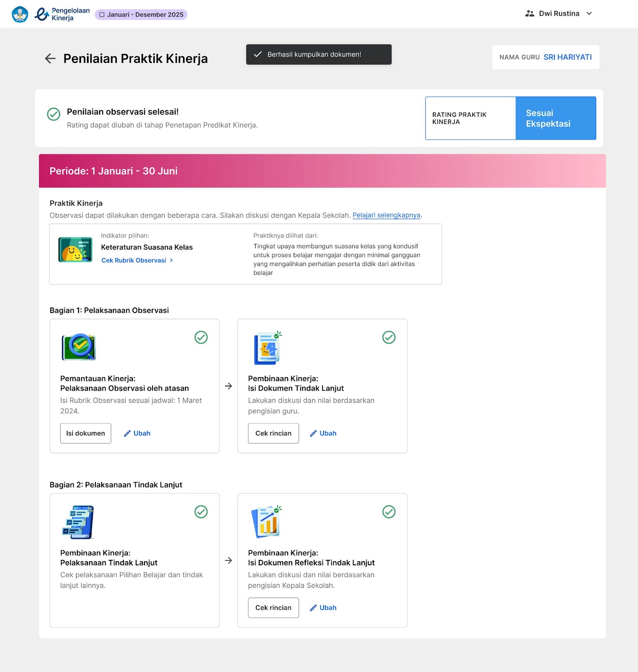Open Cek Rubrik Observasi link
Image resolution: width=638 pixels, height=672 pixels.
(134, 260)
